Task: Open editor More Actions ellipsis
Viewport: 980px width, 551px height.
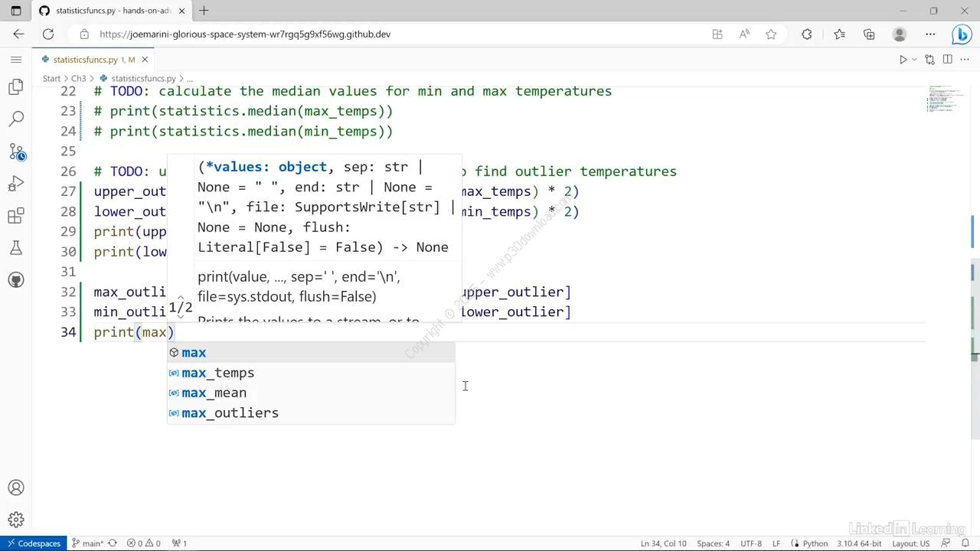Action: pos(964,59)
